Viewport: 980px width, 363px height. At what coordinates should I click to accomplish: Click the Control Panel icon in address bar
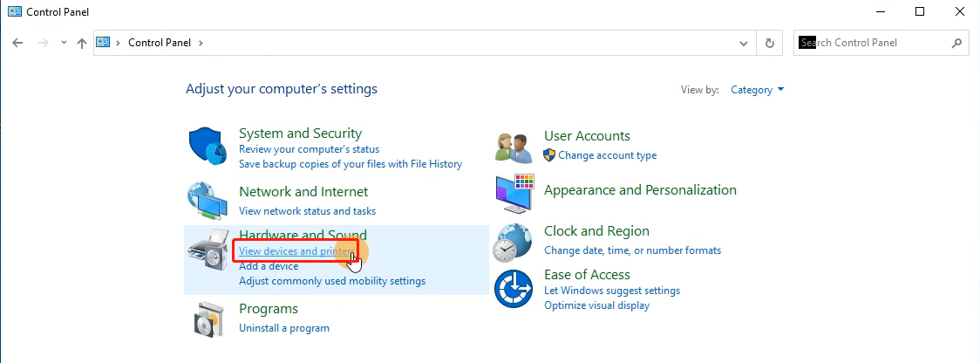pyautogui.click(x=103, y=42)
